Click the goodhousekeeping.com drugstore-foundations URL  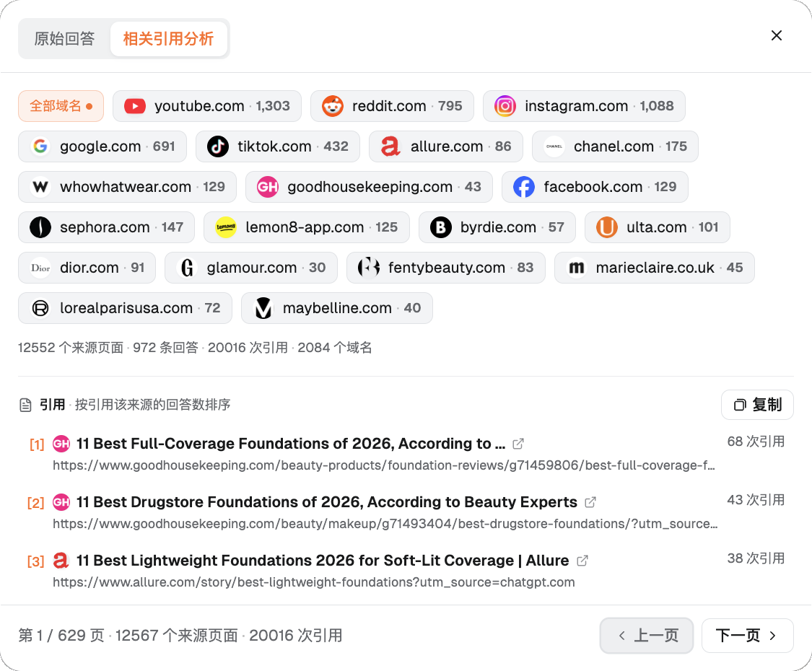385,524
